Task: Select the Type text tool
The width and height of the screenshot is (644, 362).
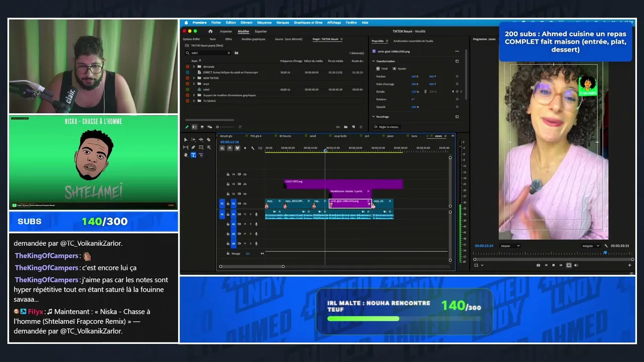Action: click(193, 155)
